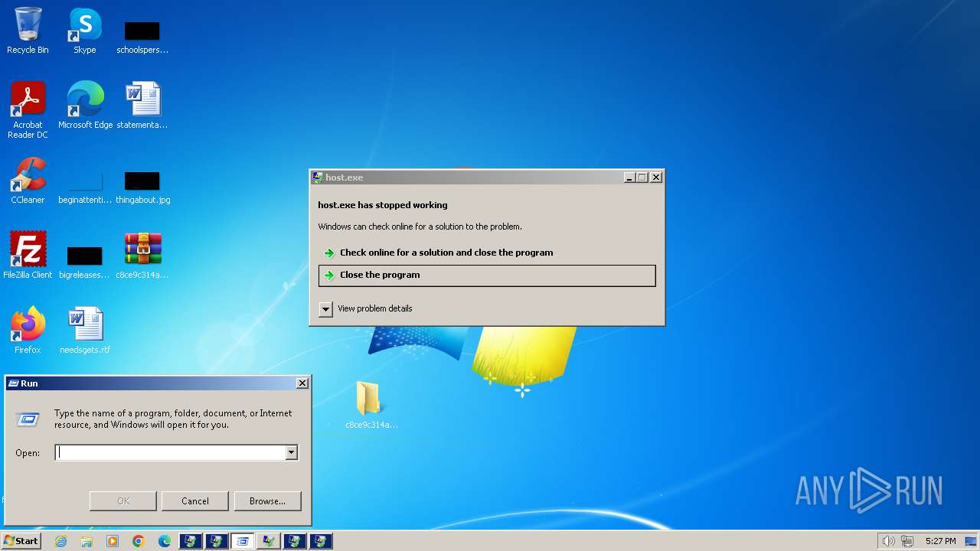980x551 pixels.
Task: Launch Windows Media Player from taskbar
Action: pos(113,541)
